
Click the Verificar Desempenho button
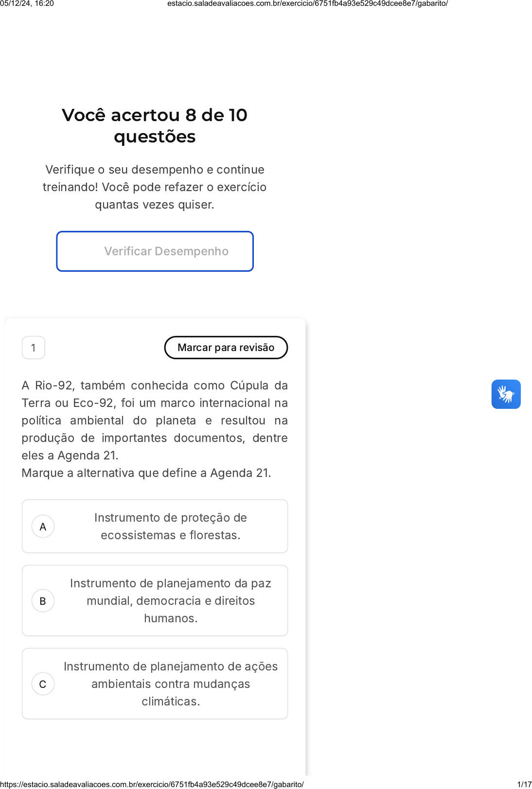(x=155, y=251)
